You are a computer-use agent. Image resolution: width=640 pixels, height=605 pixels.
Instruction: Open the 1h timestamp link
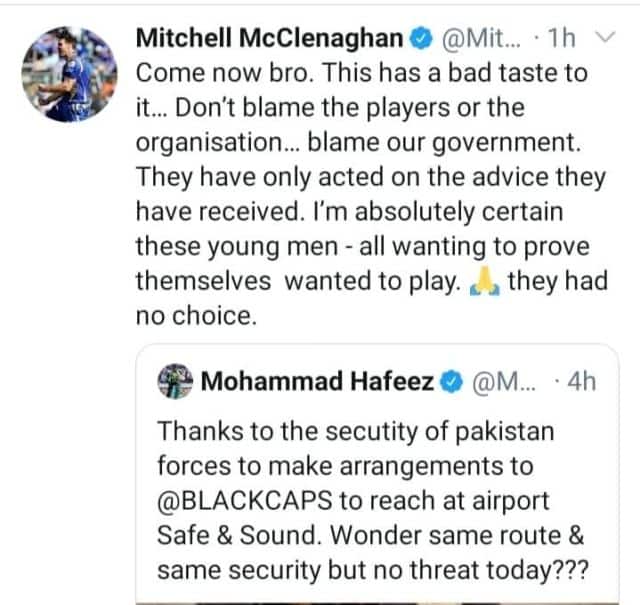point(563,40)
